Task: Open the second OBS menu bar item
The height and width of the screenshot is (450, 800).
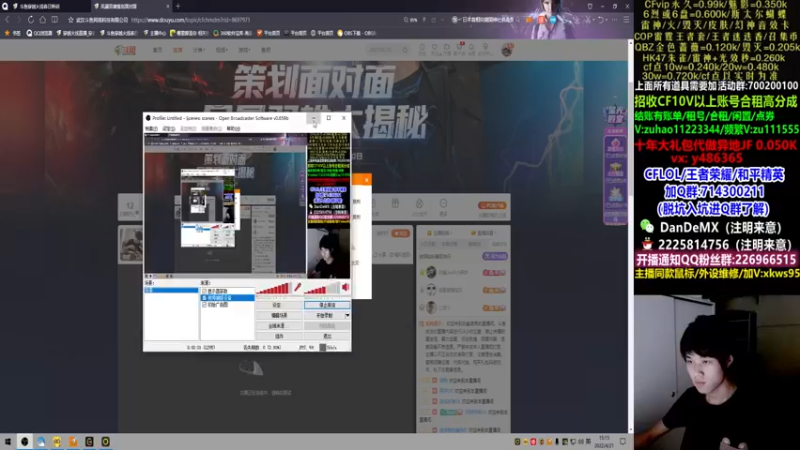Action: (x=169, y=129)
